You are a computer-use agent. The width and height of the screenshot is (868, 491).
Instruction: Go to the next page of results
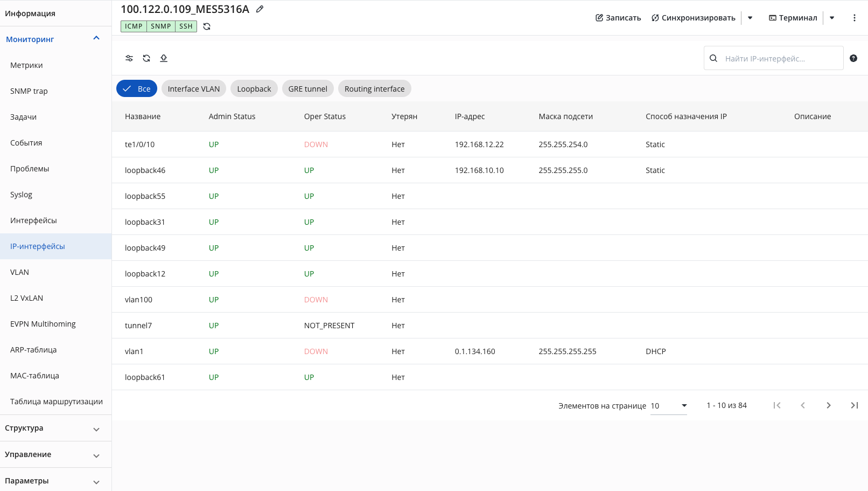[x=829, y=405]
